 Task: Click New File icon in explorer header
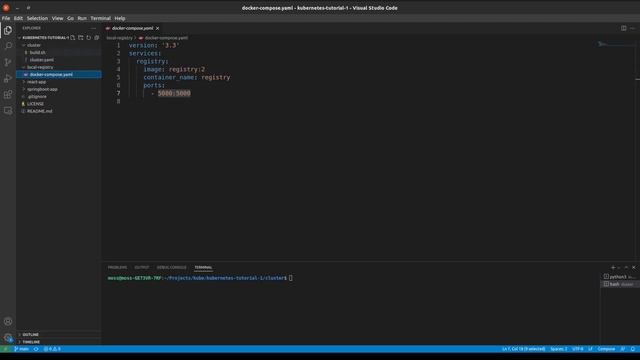[x=73, y=38]
